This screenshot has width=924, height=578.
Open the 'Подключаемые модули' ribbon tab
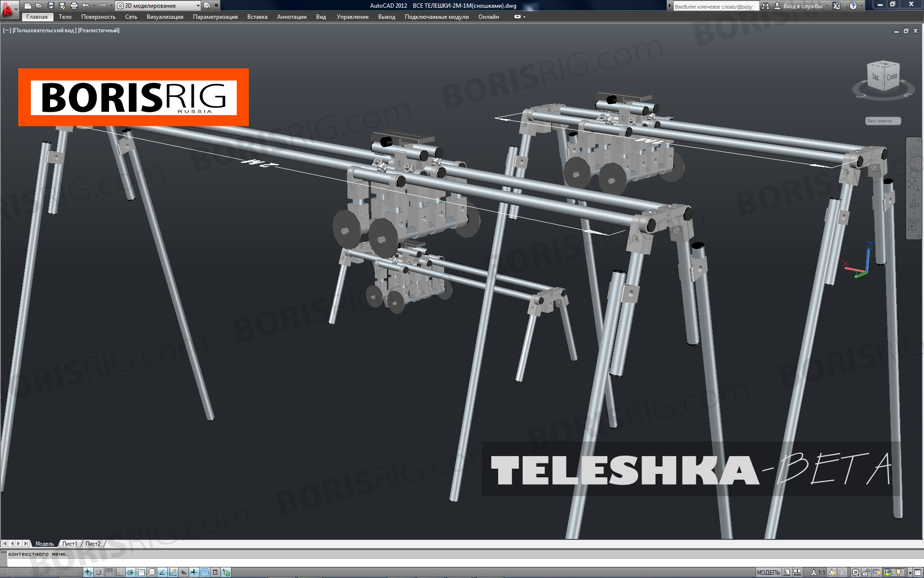click(x=436, y=17)
